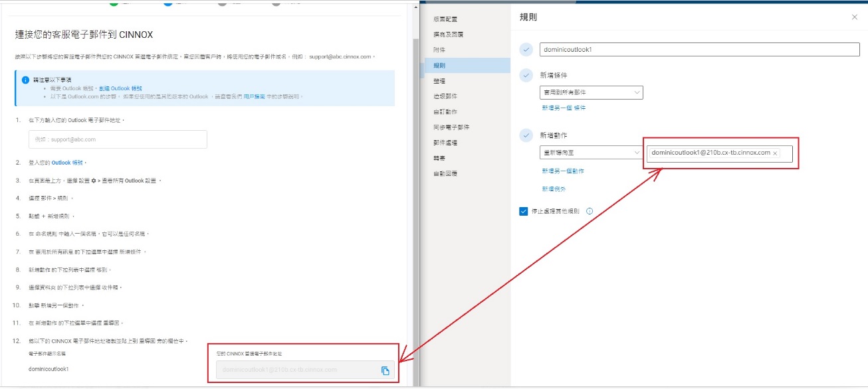Focus the rule name field dominicoutlook1
The width and height of the screenshot is (868, 389).
[699, 50]
